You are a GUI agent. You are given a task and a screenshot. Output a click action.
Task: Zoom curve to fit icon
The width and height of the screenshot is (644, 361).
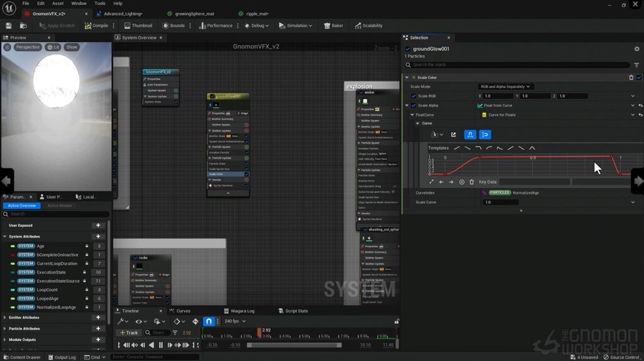431,182
